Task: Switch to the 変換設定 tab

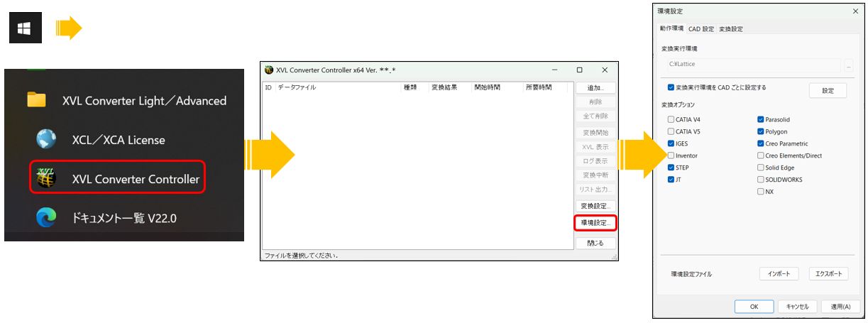Action: [x=731, y=29]
